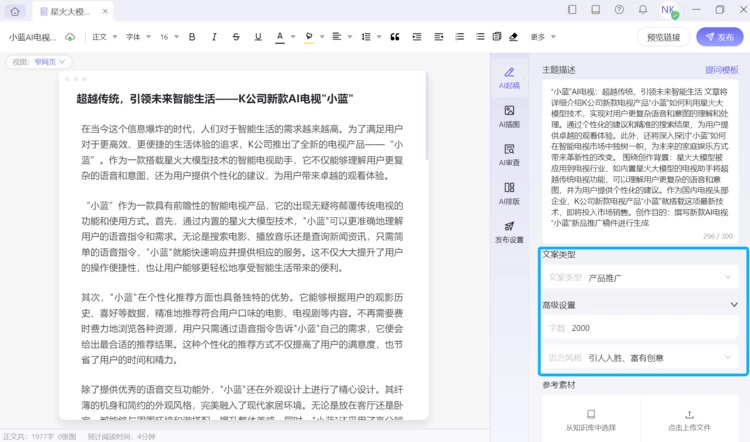Click the cloud sync icon beside document name
The image size is (750, 442).
(70, 37)
